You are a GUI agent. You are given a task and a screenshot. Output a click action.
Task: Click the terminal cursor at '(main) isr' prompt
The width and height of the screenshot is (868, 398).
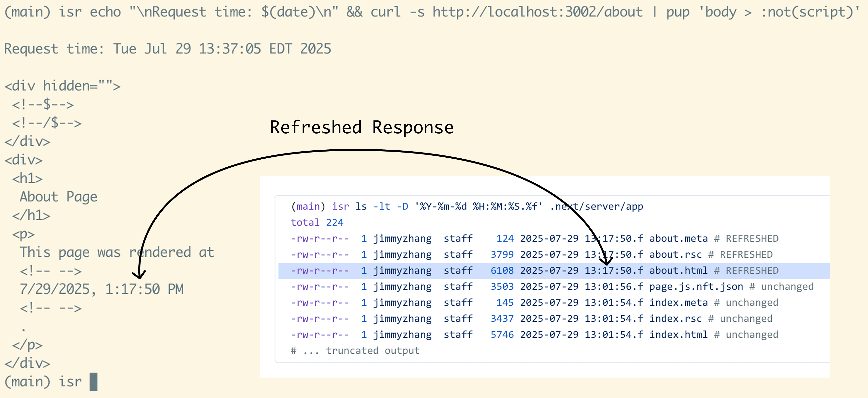pyautogui.click(x=93, y=382)
